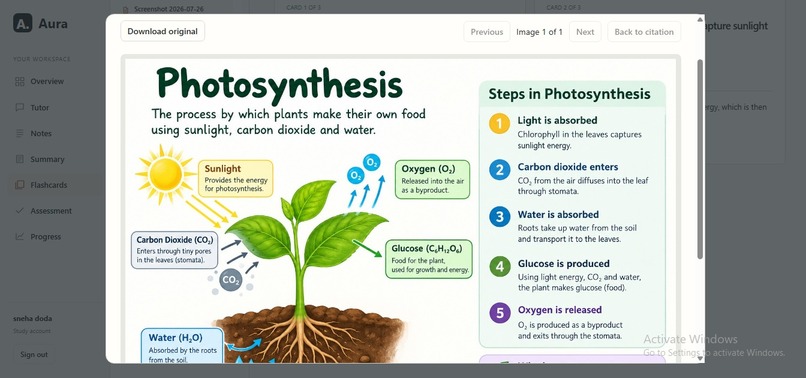Click 'Steps in Photosynthesis' heading
The width and height of the screenshot is (806, 378).
[570, 94]
